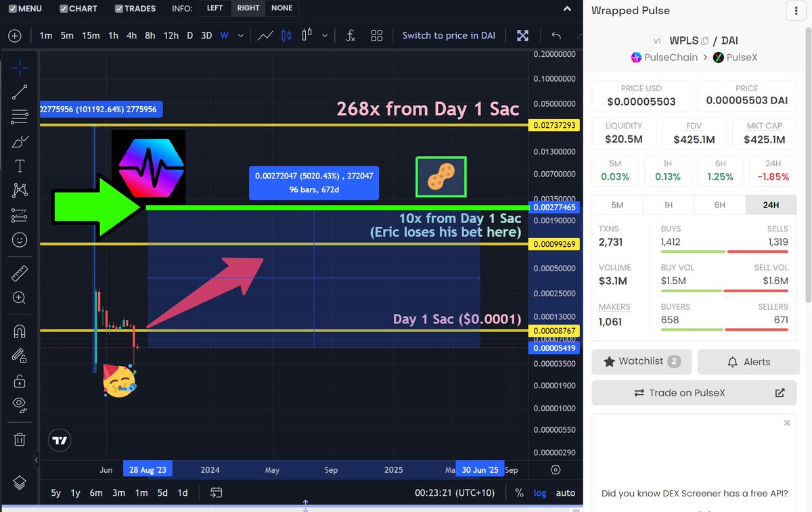Open the go to date calendar icon
The height and width of the screenshot is (512, 812).
pyautogui.click(x=216, y=493)
